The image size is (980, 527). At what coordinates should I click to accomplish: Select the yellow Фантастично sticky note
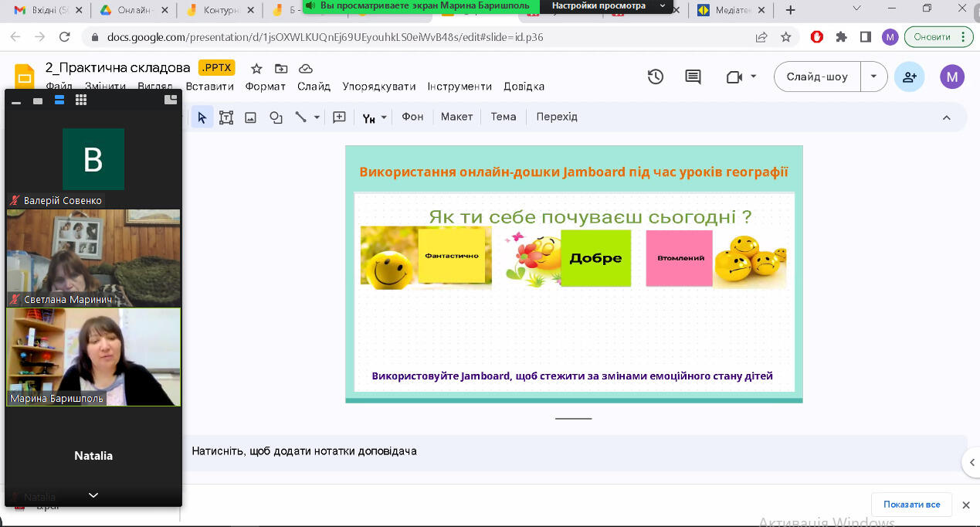click(x=451, y=256)
